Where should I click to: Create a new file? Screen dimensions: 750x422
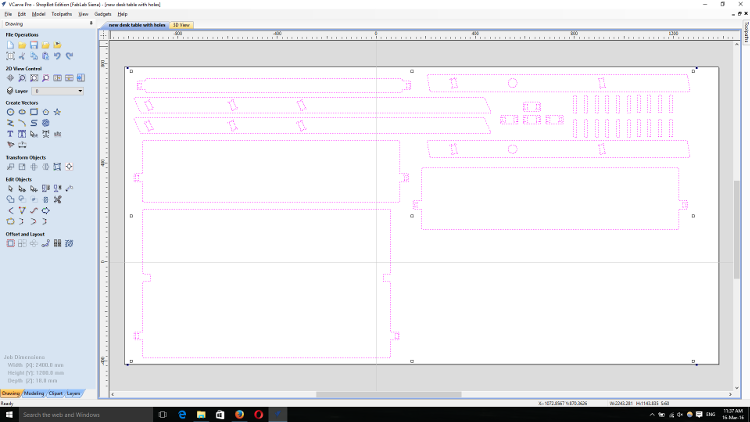11,45
